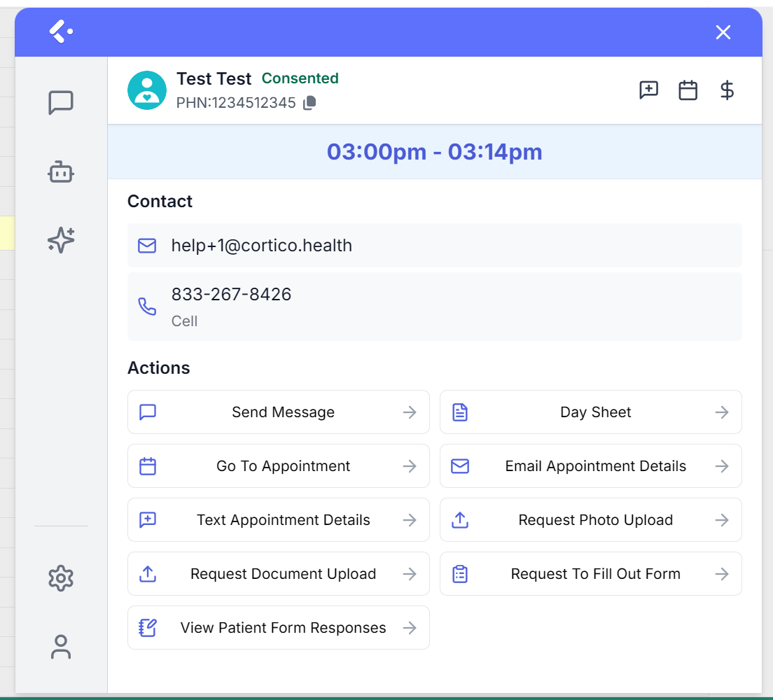Select Request Document Upload
The height and width of the screenshot is (700, 773).
[x=279, y=574]
